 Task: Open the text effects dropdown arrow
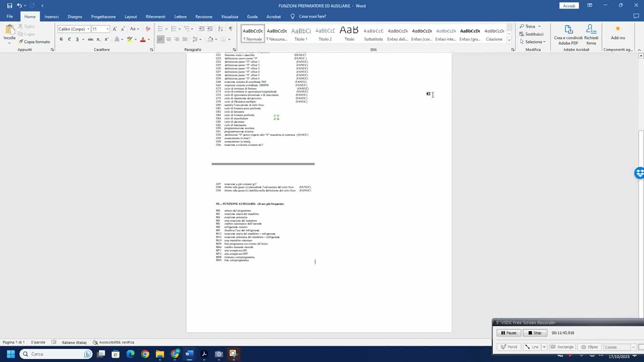123,39
